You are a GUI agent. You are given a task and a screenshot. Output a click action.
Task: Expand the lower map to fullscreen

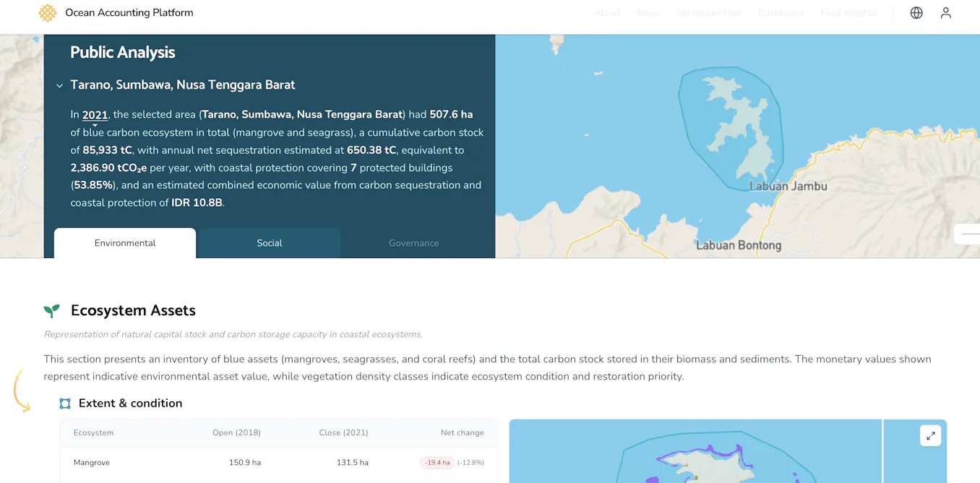[931, 435]
